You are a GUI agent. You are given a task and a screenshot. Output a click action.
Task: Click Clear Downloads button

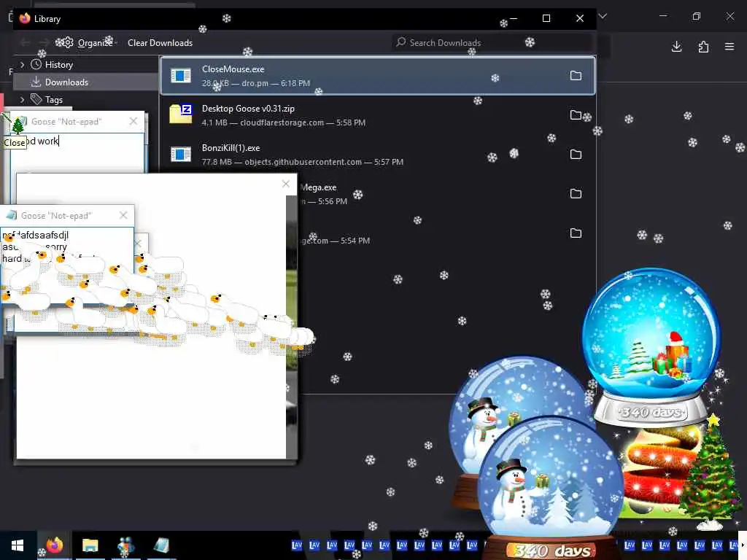coord(160,43)
